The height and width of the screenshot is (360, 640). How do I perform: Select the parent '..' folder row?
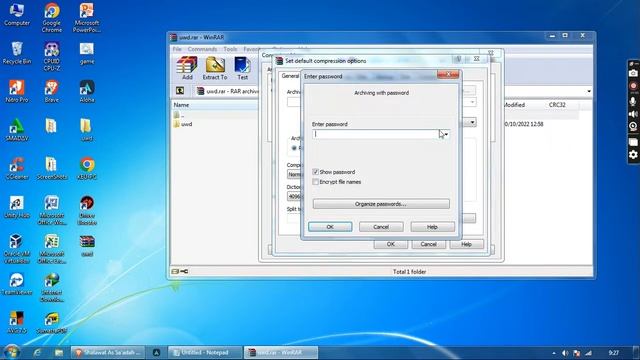point(179,115)
